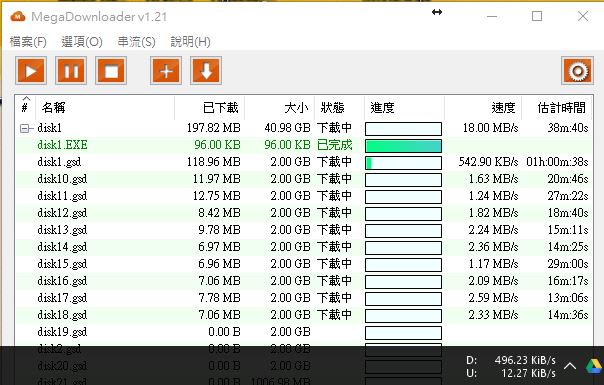This screenshot has height=385, width=604.
Task: Click the disk1 package progress bar
Action: tap(403, 129)
